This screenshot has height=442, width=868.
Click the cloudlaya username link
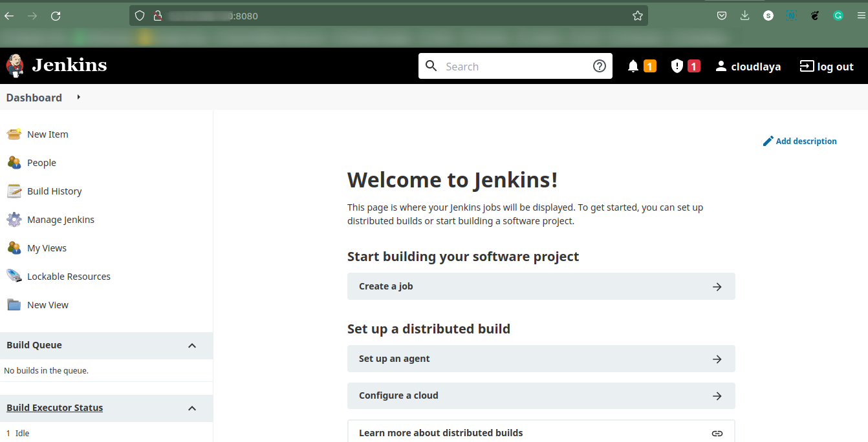(x=755, y=67)
